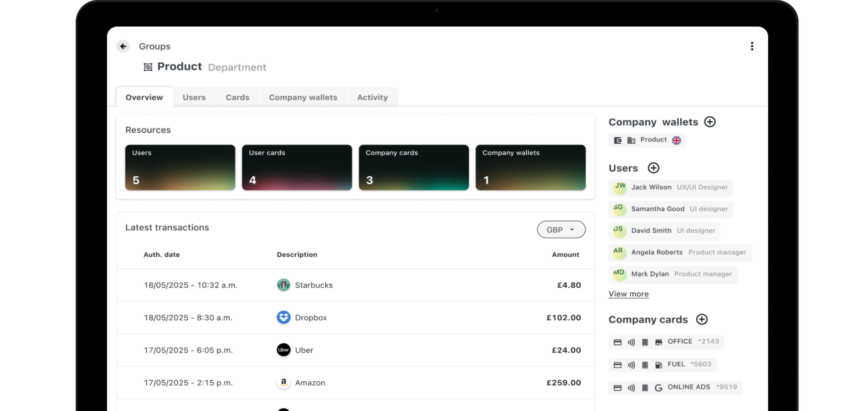This screenshot has height=411, width=868.
Task: Open the Product wallet chip
Action: (x=647, y=140)
